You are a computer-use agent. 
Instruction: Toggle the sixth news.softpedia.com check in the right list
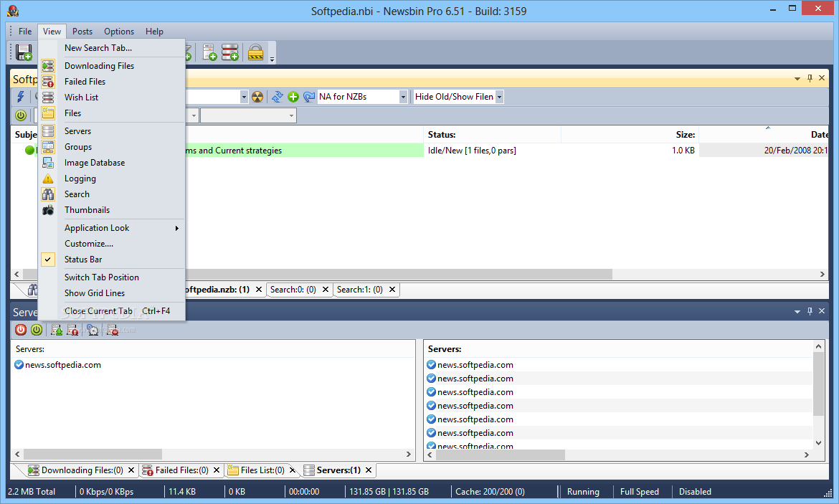pyautogui.click(x=431, y=433)
